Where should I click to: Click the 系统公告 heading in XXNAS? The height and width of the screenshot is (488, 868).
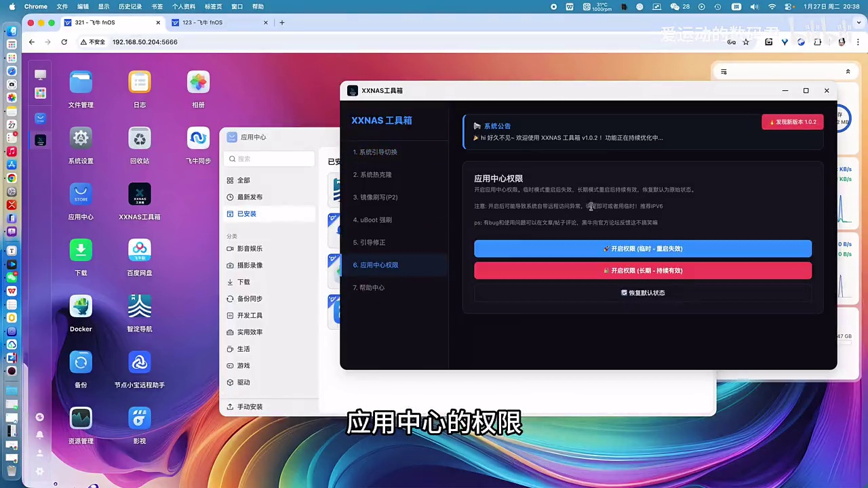(497, 126)
